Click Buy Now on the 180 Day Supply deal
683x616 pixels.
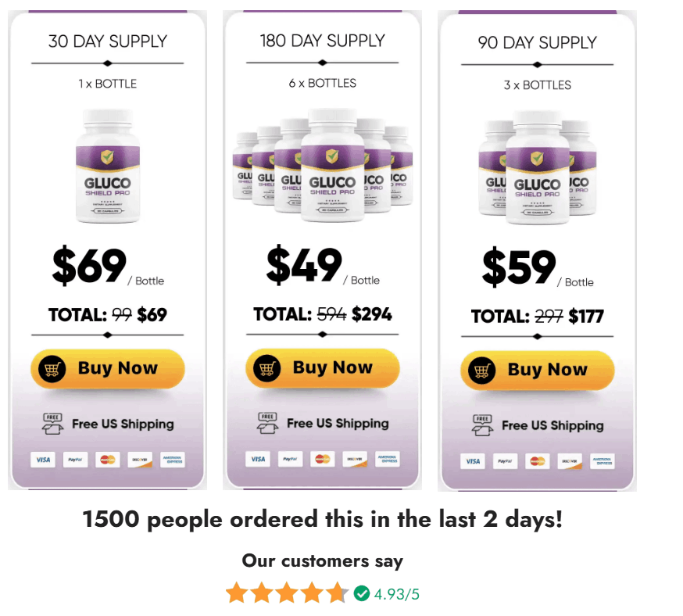point(322,367)
